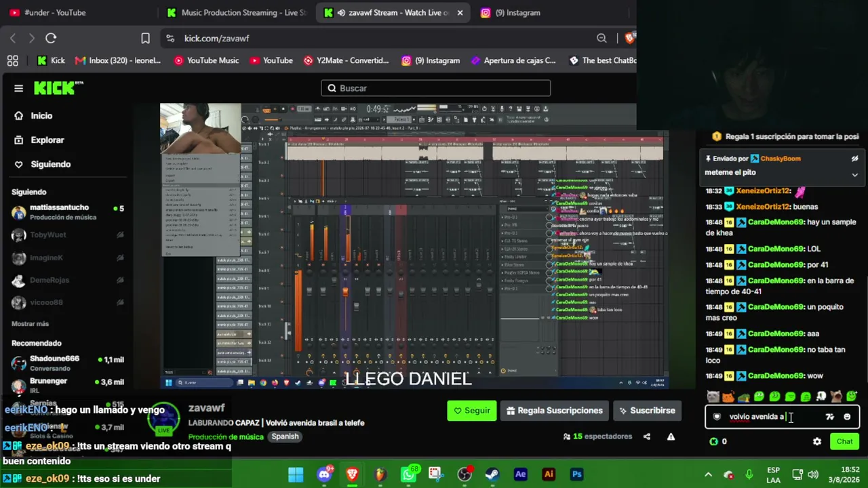The image size is (868, 488).
Task: Mute the zavawf Stream tab audio
Action: coord(341,13)
